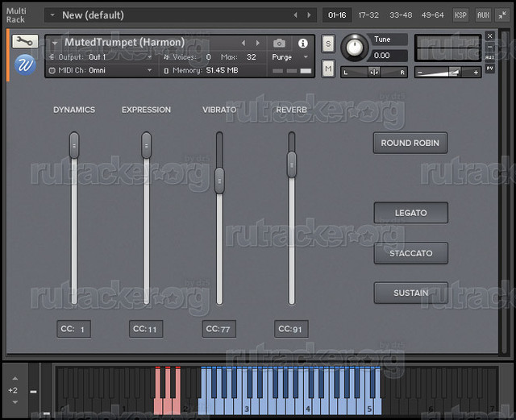Viewport: 516px width, 420px height.
Task: Minimize instrument with the minus button
Action: point(489,47)
